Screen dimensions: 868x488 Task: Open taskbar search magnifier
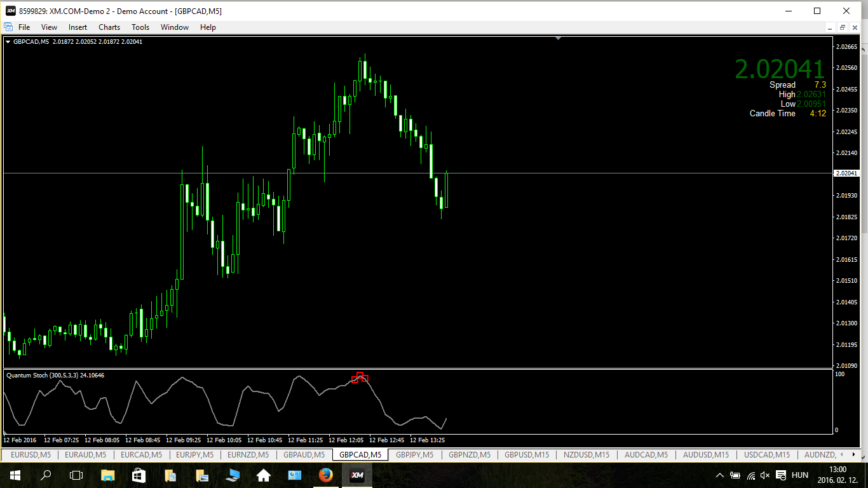pos(46,475)
